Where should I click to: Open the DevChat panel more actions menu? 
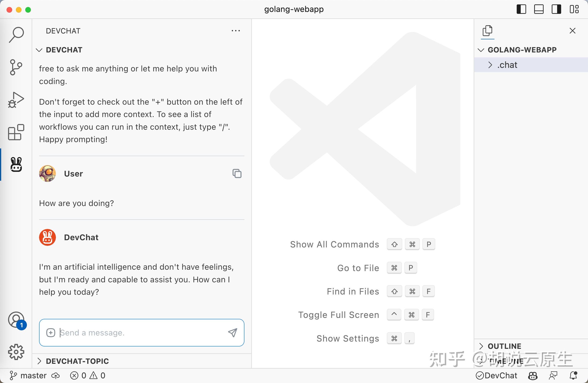click(236, 30)
